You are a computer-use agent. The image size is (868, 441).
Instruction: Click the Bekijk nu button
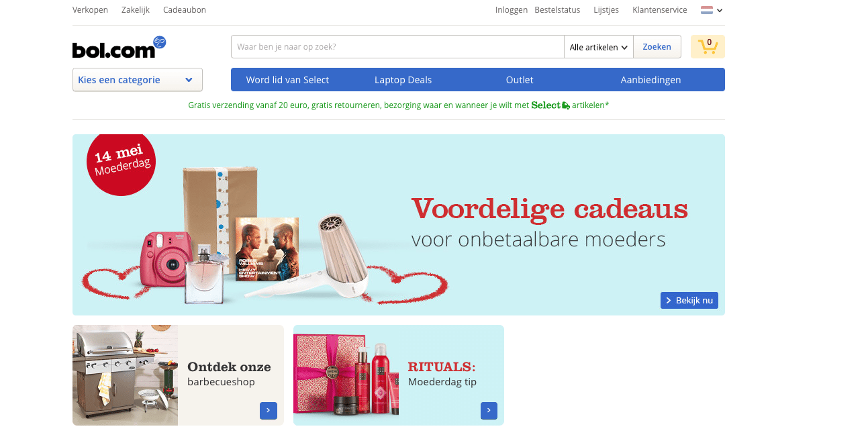tap(689, 300)
